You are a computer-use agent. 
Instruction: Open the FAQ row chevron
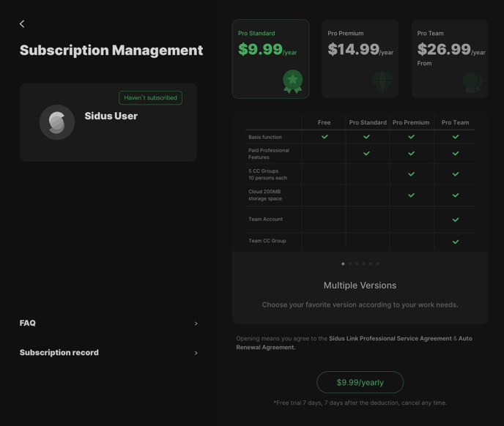pos(196,324)
